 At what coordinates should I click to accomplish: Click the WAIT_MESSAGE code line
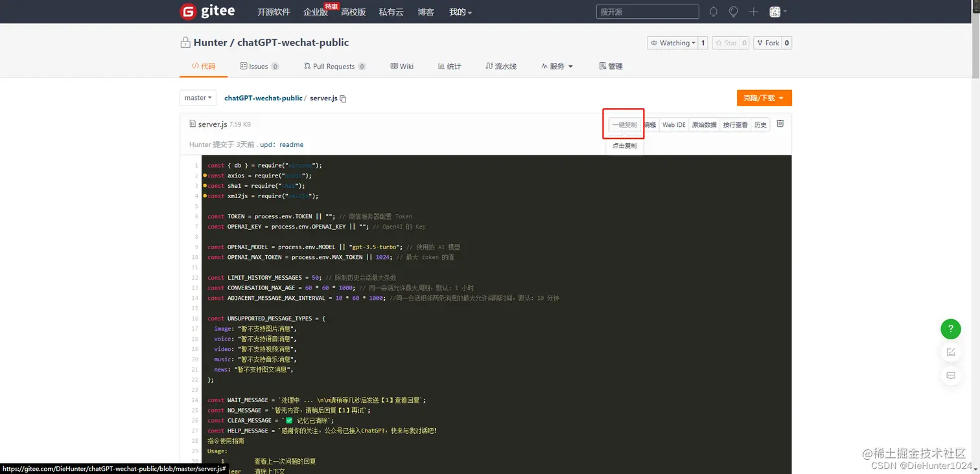pyautogui.click(x=317, y=400)
